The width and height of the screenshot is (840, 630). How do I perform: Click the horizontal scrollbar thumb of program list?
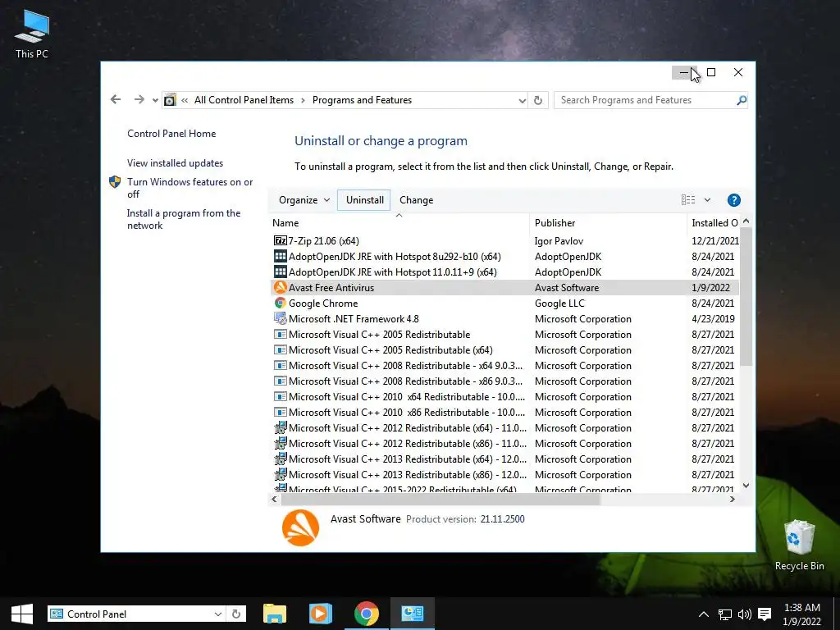click(441, 500)
